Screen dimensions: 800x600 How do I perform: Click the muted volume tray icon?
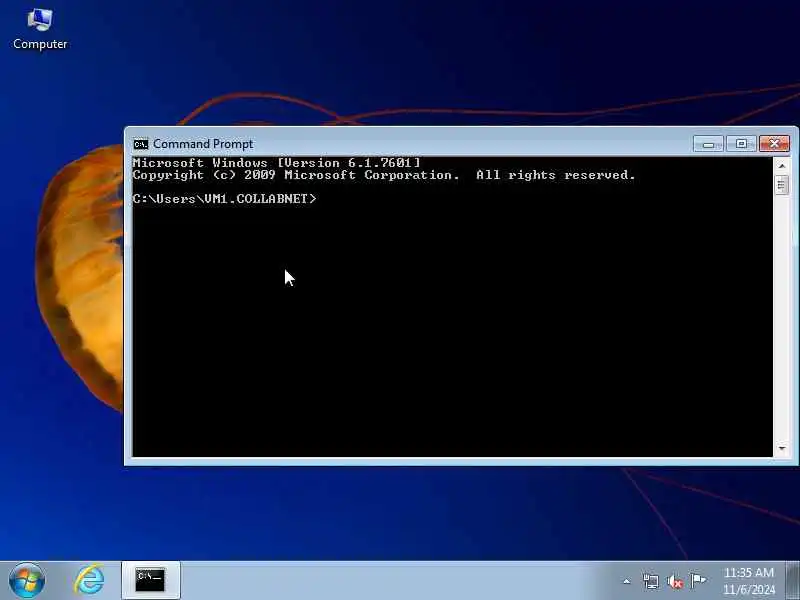(674, 581)
